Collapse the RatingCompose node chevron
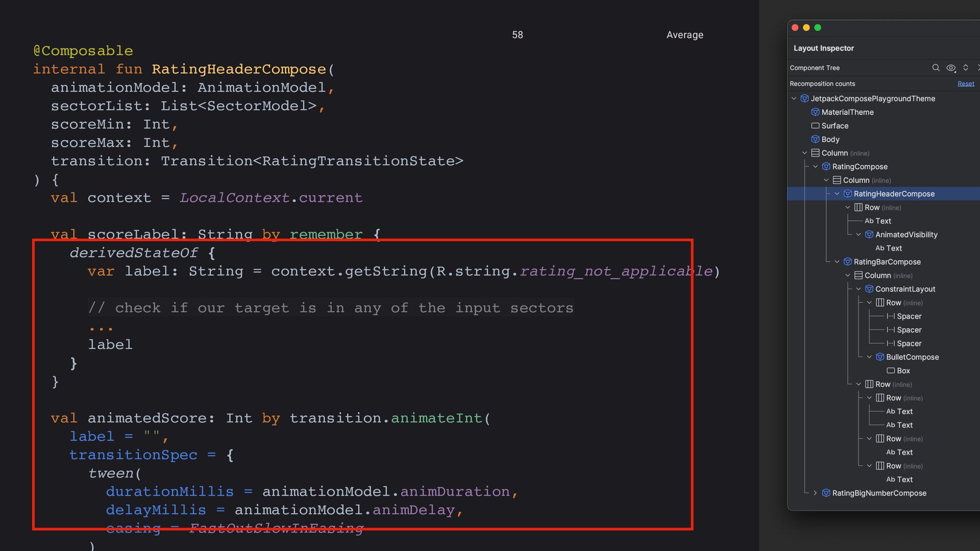This screenshot has height=551, width=980. tap(816, 167)
